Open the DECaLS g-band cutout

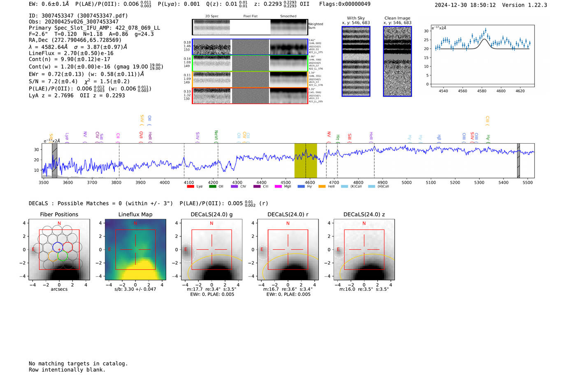tap(211, 250)
